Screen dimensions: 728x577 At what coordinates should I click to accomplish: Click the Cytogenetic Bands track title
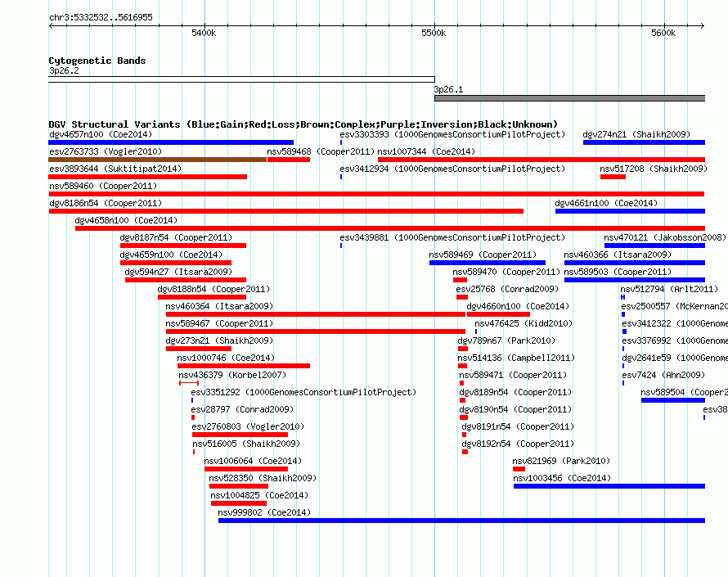click(97, 61)
